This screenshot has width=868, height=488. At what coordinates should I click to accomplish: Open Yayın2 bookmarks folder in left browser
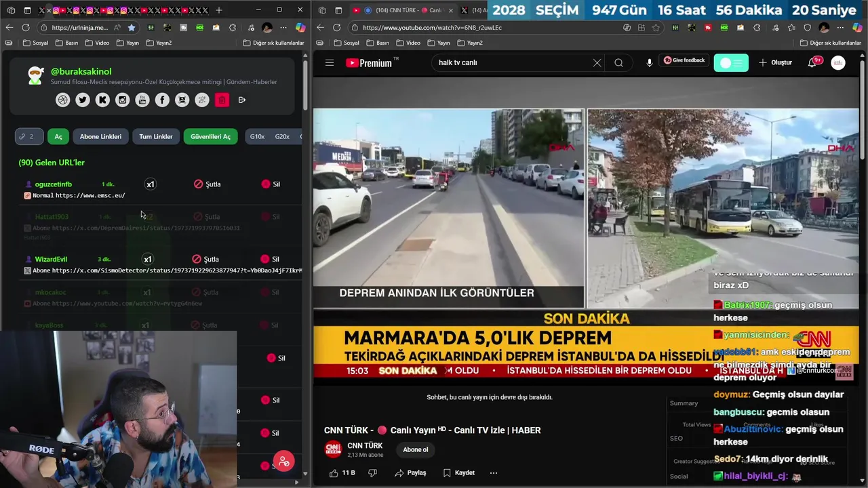click(159, 43)
